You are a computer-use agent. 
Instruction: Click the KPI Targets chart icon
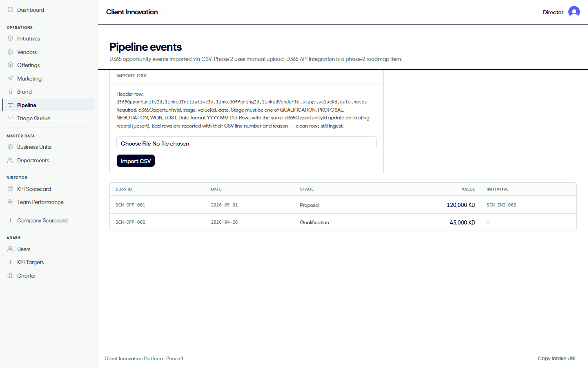(x=10, y=262)
